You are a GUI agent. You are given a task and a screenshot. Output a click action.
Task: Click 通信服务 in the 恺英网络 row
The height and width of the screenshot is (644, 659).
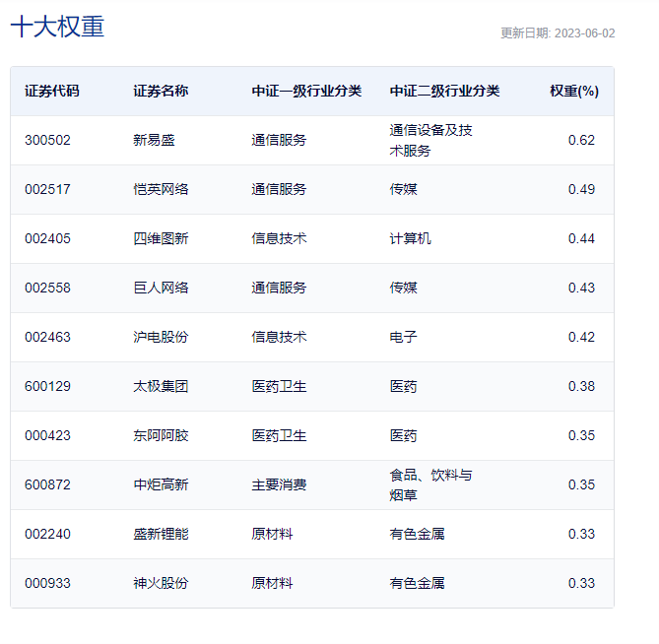[x=279, y=189]
